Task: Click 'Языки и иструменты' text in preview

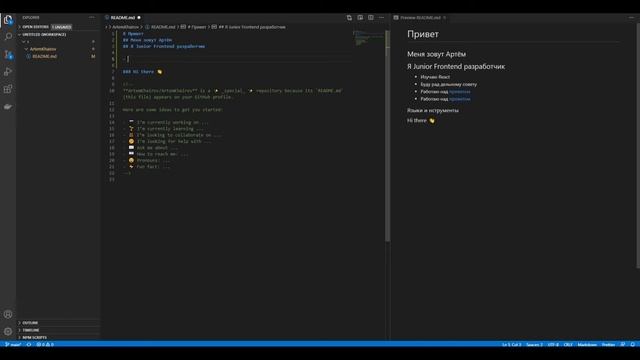Action: (x=433, y=110)
